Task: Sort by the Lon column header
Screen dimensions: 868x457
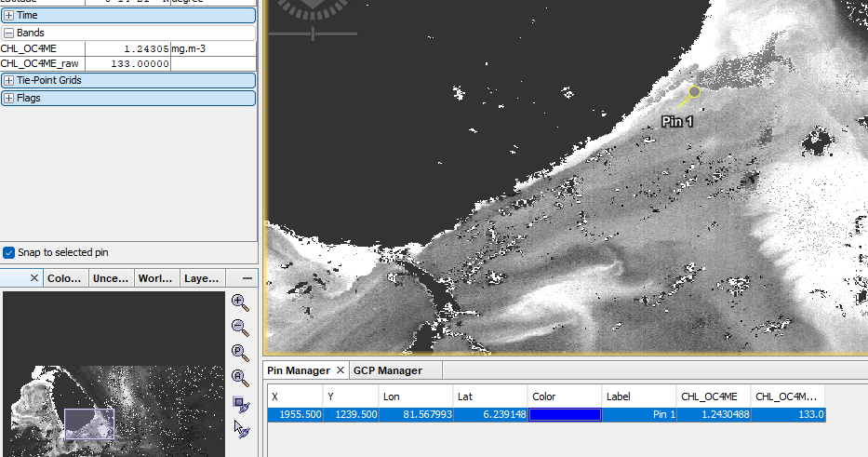Action: [416, 397]
